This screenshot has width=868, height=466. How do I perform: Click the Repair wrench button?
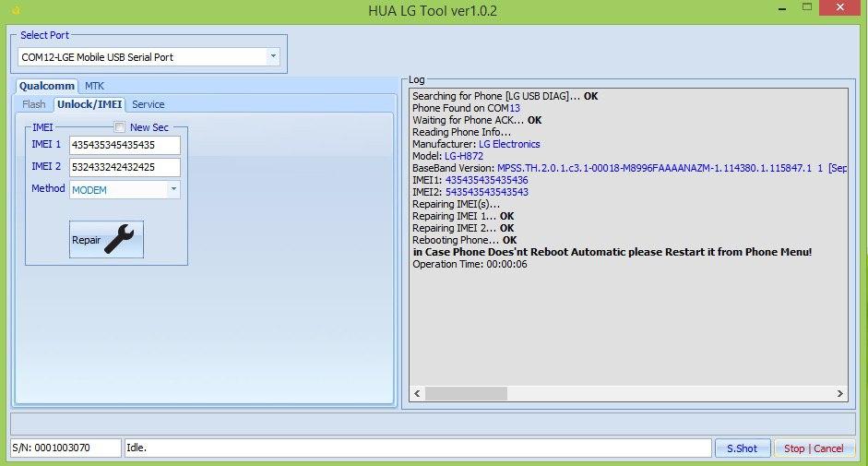(x=106, y=239)
